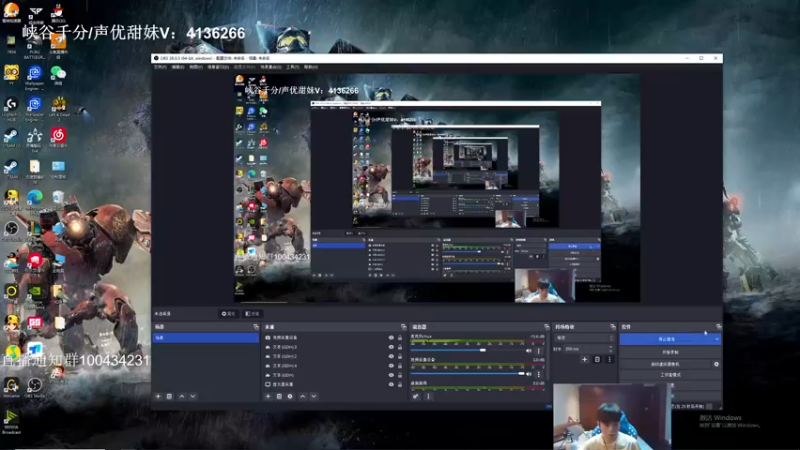Hide the 视频采集设备 source with its eye icon

pos(391,338)
